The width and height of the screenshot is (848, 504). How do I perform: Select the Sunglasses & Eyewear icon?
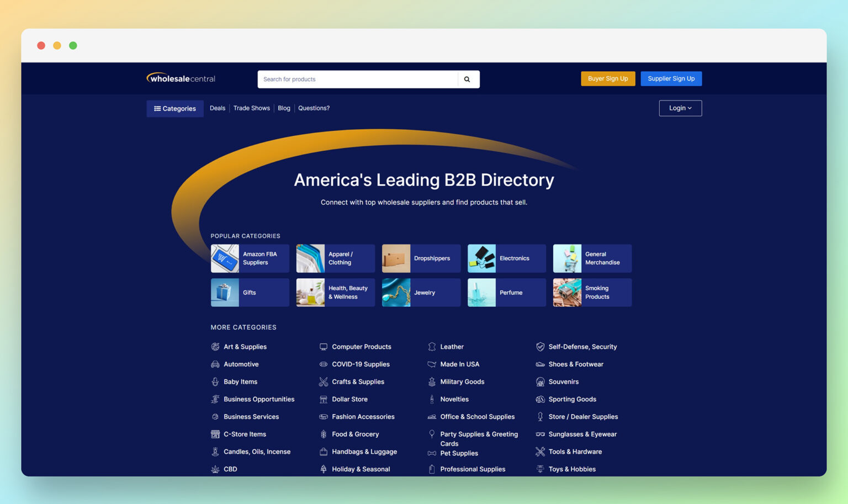click(x=539, y=434)
